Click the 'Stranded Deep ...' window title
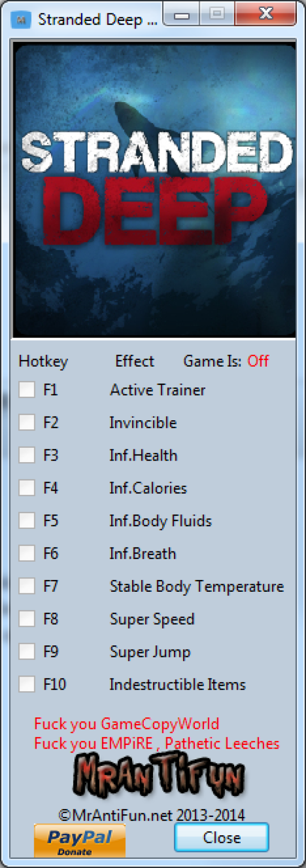 tap(97, 20)
